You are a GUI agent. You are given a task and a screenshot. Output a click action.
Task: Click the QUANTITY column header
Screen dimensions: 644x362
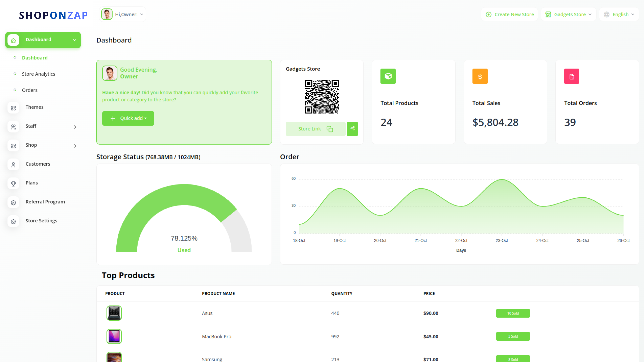click(342, 294)
